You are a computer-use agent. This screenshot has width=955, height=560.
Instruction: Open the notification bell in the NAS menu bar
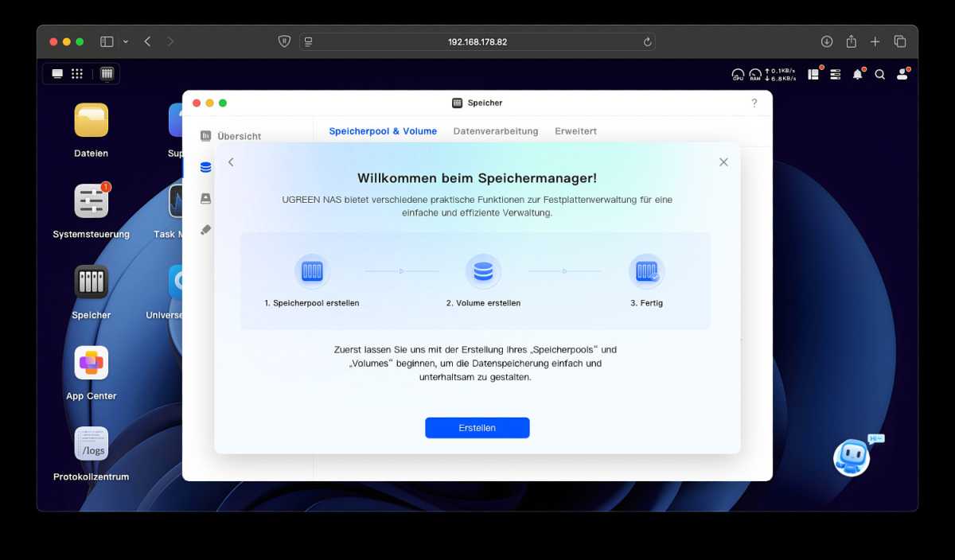pyautogui.click(x=857, y=74)
